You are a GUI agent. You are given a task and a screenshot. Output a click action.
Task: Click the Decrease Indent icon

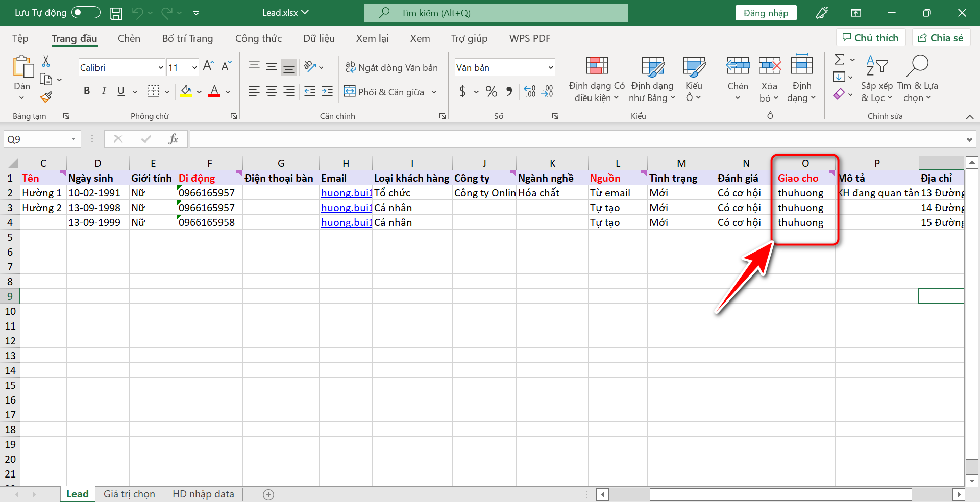pos(310,91)
